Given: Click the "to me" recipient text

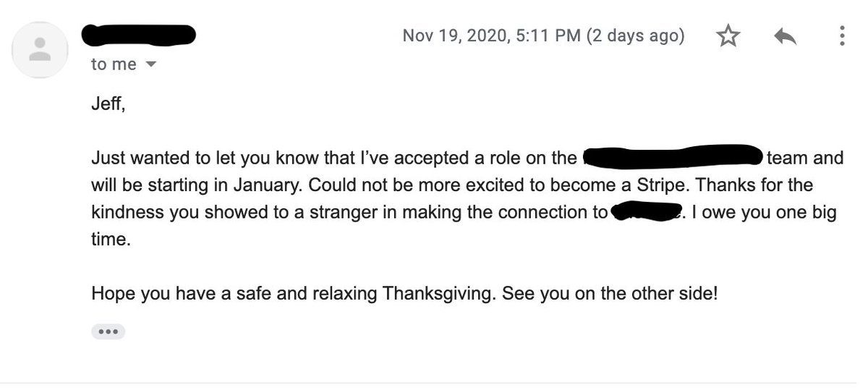Looking at the screenshot, I should 114,64.
